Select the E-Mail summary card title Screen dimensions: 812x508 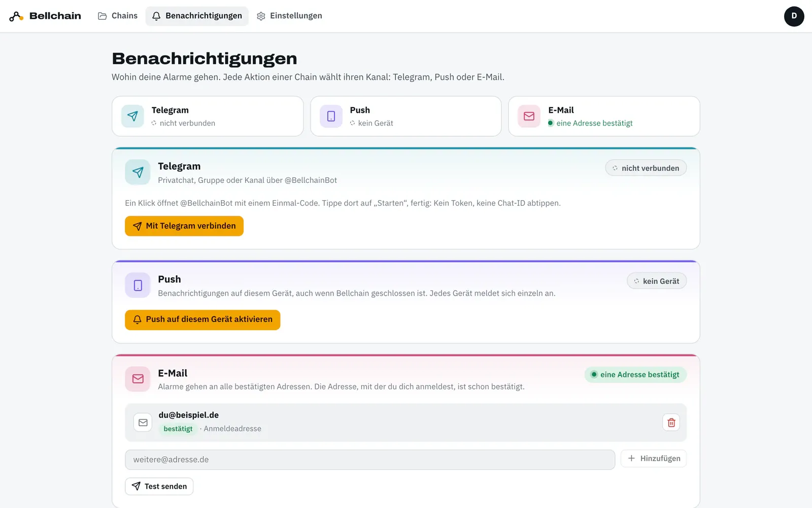point(561,110)
